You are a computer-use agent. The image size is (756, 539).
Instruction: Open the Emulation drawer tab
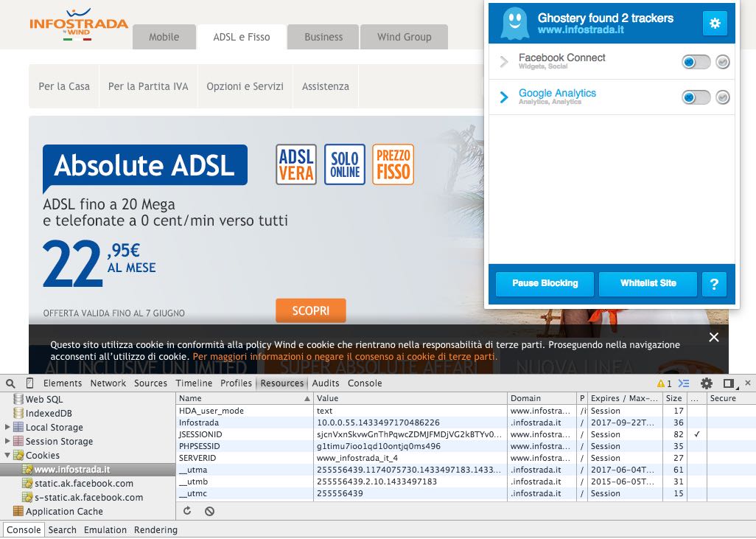coord(105,530)
